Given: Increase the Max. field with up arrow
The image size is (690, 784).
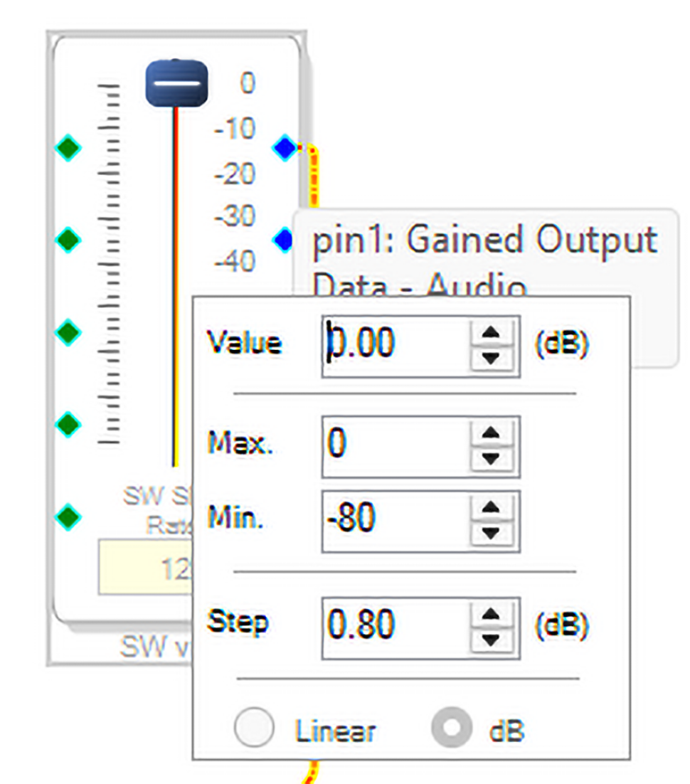Looking at the screenshot, I should 488,434.
